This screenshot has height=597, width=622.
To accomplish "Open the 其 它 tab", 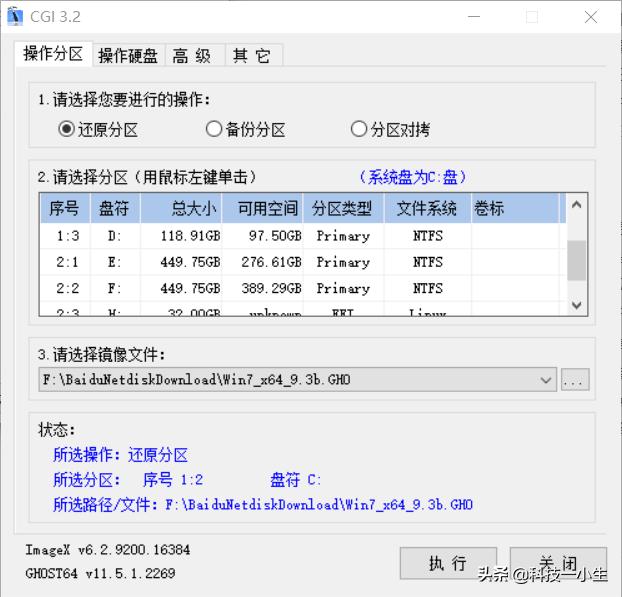I will (252, 56).
